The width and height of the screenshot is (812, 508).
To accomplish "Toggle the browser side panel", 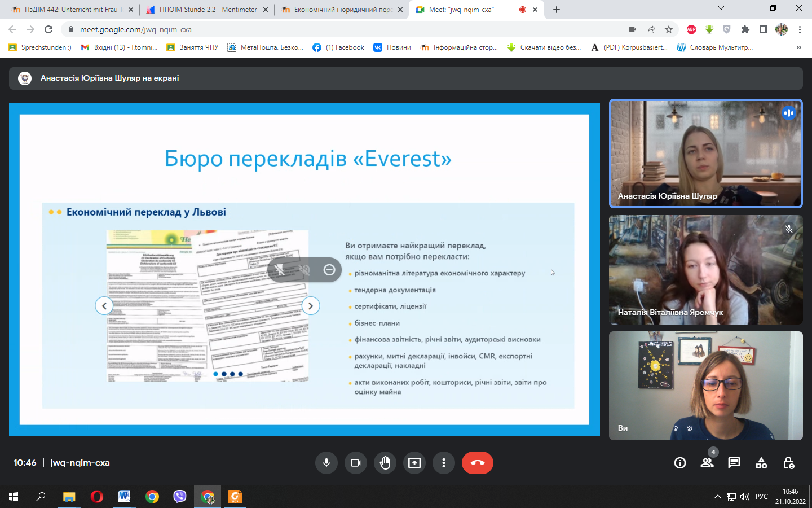I will 764,29.
